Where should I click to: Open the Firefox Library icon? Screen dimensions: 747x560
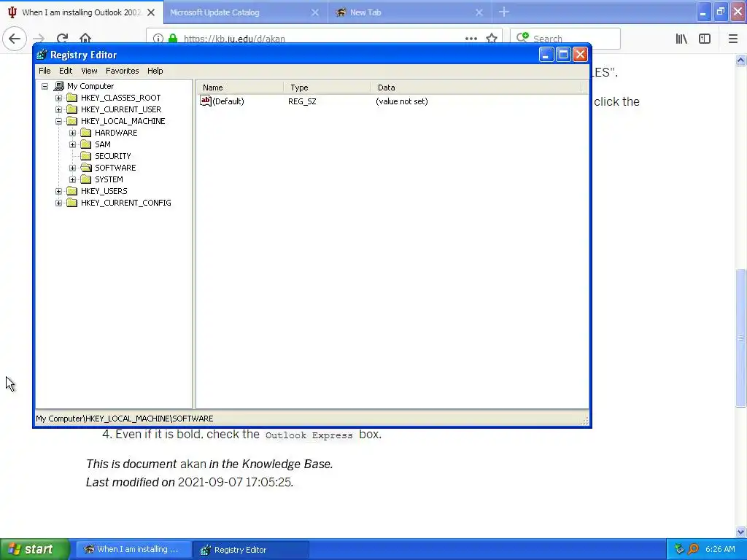pos(681,39)
